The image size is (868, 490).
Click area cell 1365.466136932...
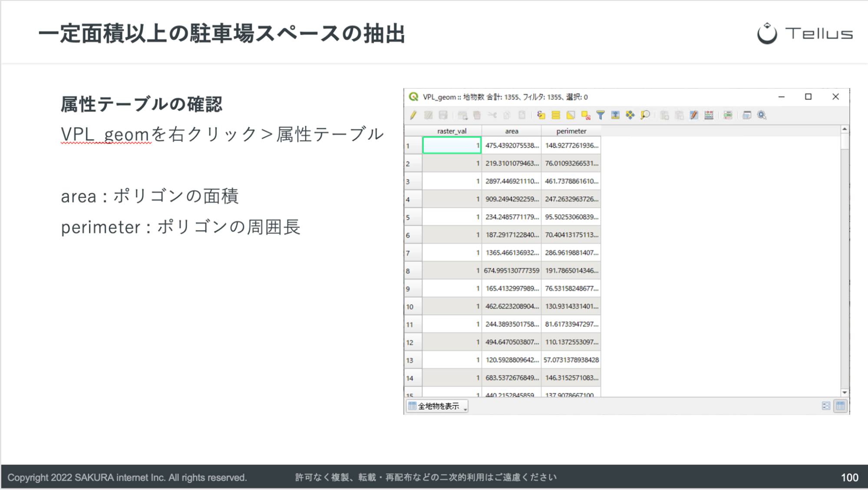click(x=512, y=253)
